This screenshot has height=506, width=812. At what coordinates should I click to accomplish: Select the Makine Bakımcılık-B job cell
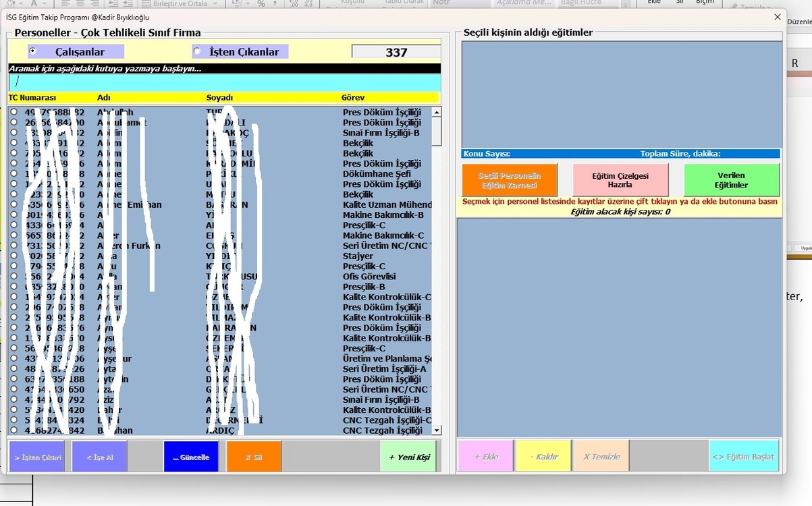[x=383, y=215]
